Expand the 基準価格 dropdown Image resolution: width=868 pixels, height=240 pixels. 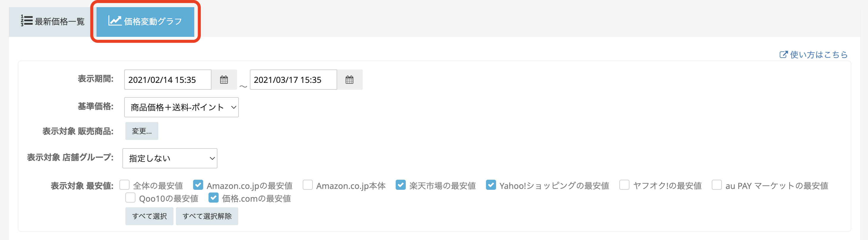181,108
